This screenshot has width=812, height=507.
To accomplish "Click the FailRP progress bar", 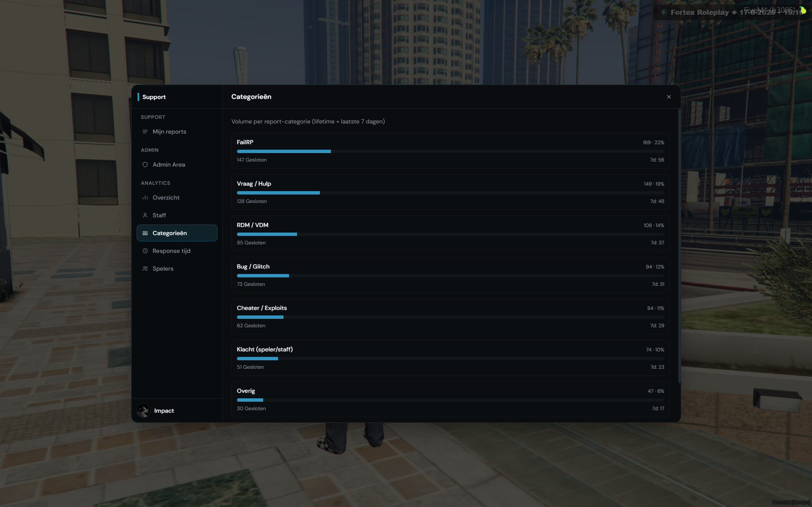I will point(451,151).
